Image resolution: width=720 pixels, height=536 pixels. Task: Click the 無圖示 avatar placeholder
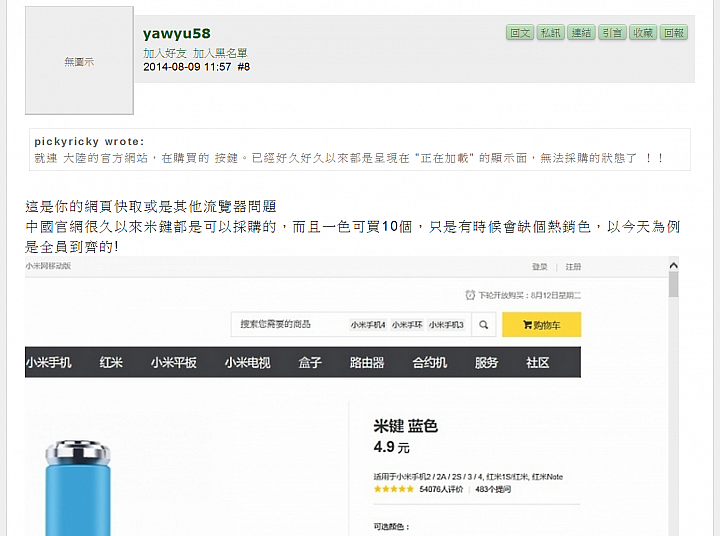click(x=79, y=61)
